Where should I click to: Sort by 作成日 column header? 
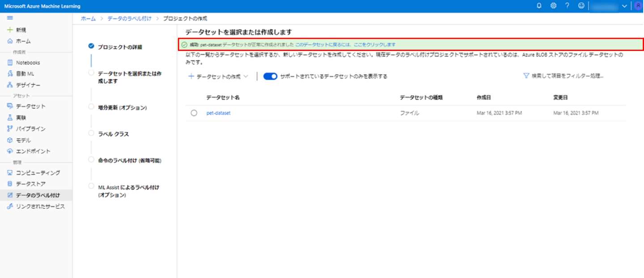pyautogui.click(x=484, y=98)
